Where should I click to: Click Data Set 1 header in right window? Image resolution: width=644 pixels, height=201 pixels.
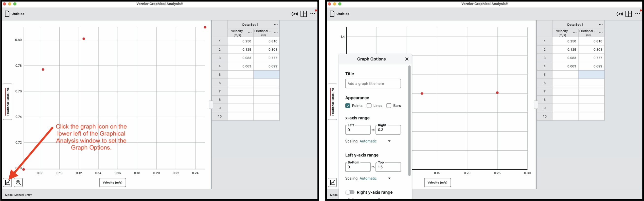pyautogui.click(x=575, y=24)
